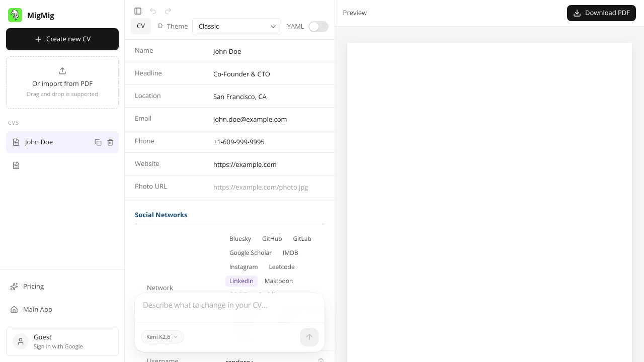The height and width of the screenshot is (362, 644).
Task: Sign in with Google as Guest
Action: (62, 341)
